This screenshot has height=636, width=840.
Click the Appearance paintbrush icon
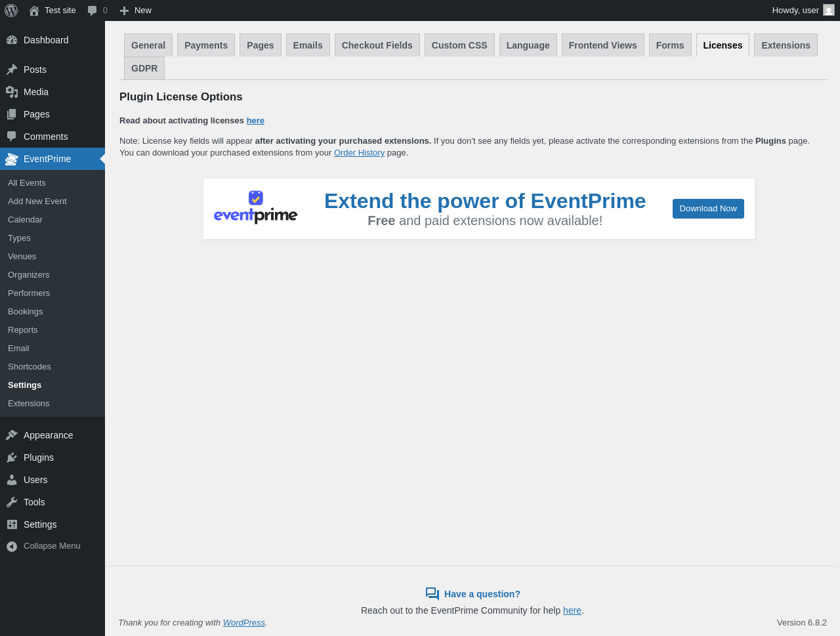12,435
